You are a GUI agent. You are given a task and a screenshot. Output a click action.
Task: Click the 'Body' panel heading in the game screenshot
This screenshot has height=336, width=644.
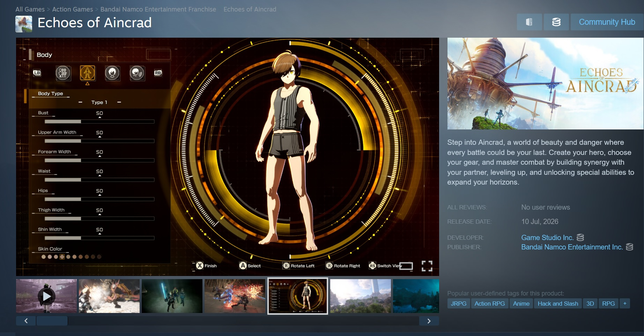(44, 55)
